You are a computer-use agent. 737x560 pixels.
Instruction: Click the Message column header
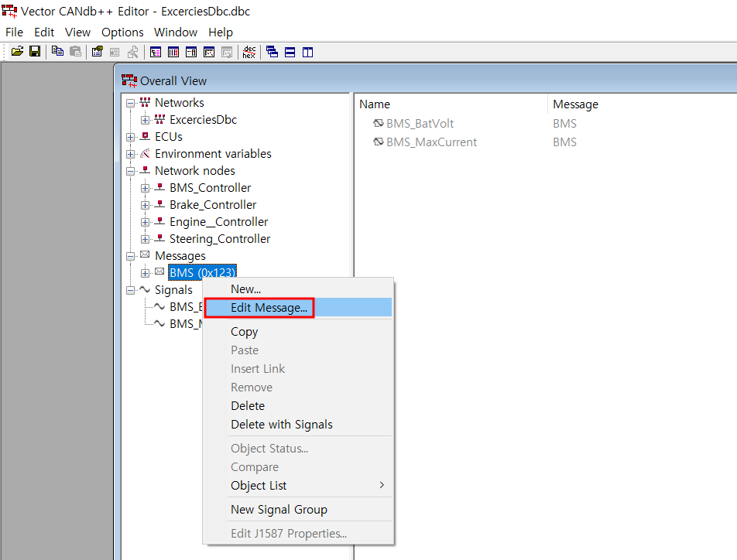pyautogui.click(x=576, y=104)
